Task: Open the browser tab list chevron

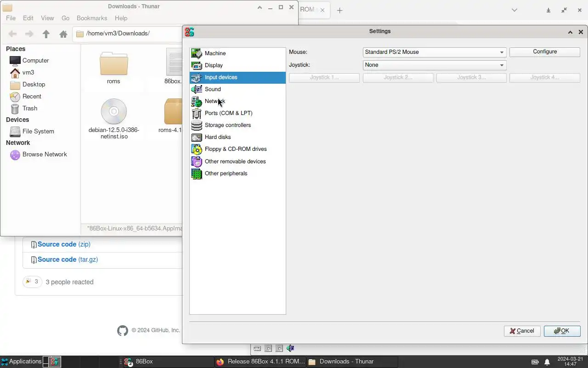Action: point(514,10)
